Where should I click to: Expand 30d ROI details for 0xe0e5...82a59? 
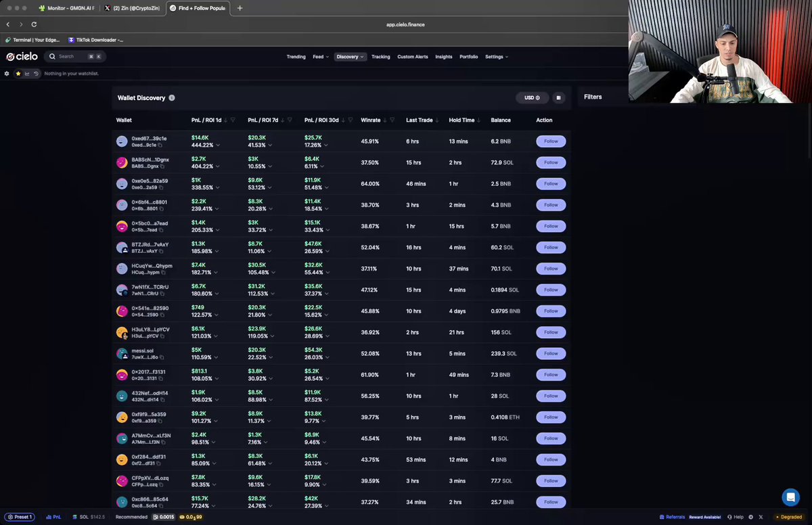pyautogui.click(x=327, y=187)
